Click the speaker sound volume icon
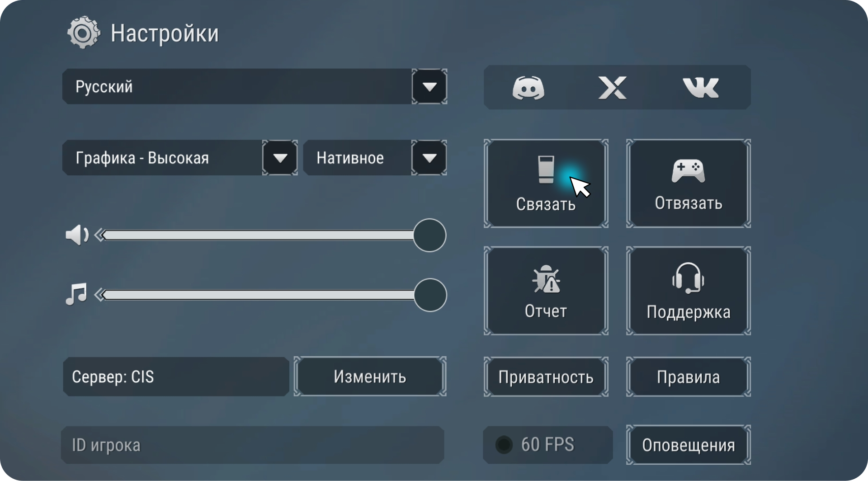Image resolution: width=868 pixels, height=481 pixels. click(x=77, y=235)
